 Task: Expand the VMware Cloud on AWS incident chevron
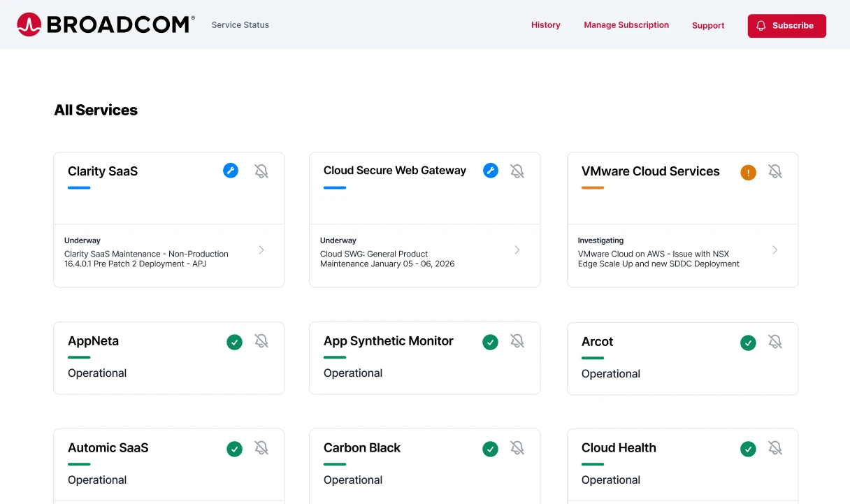(x=775, y=249)
